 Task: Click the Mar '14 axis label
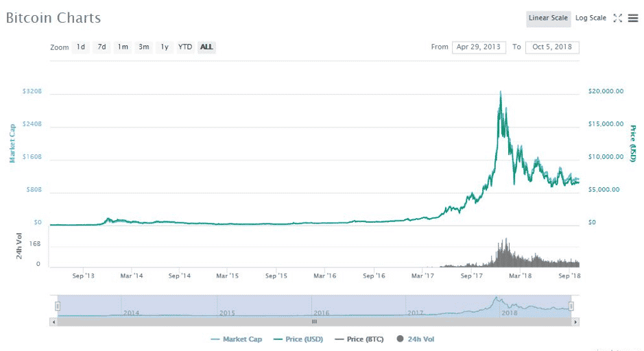(132, 276)
